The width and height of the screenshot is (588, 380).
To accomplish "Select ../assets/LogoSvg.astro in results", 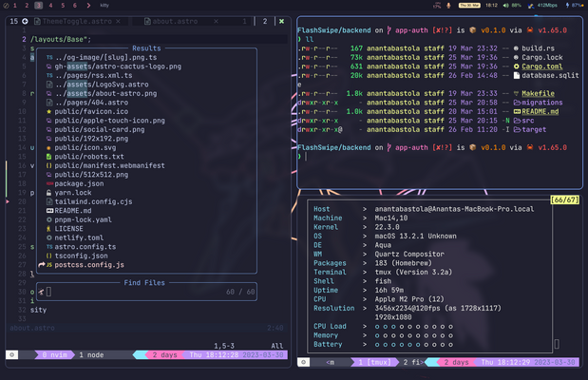I will pos(102,85).
